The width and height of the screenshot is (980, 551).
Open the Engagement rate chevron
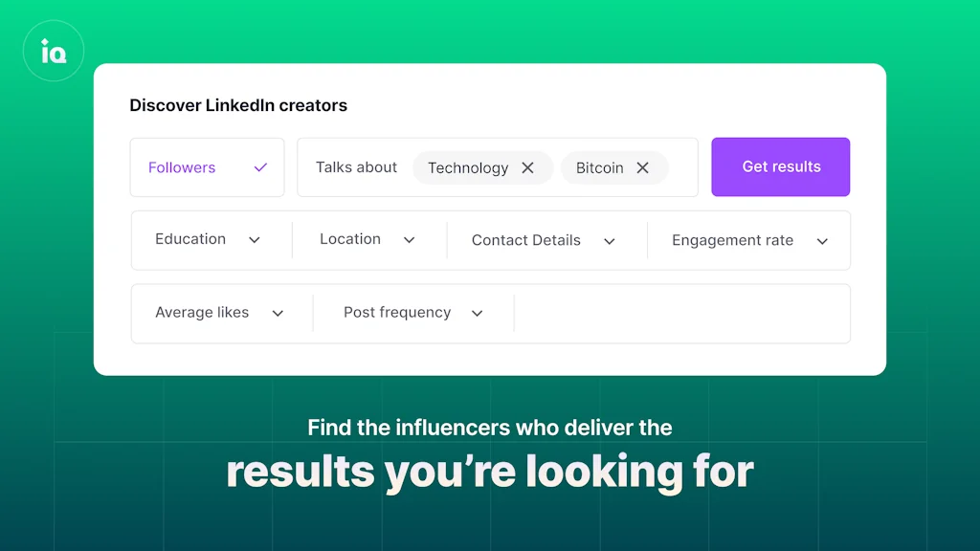822,241
